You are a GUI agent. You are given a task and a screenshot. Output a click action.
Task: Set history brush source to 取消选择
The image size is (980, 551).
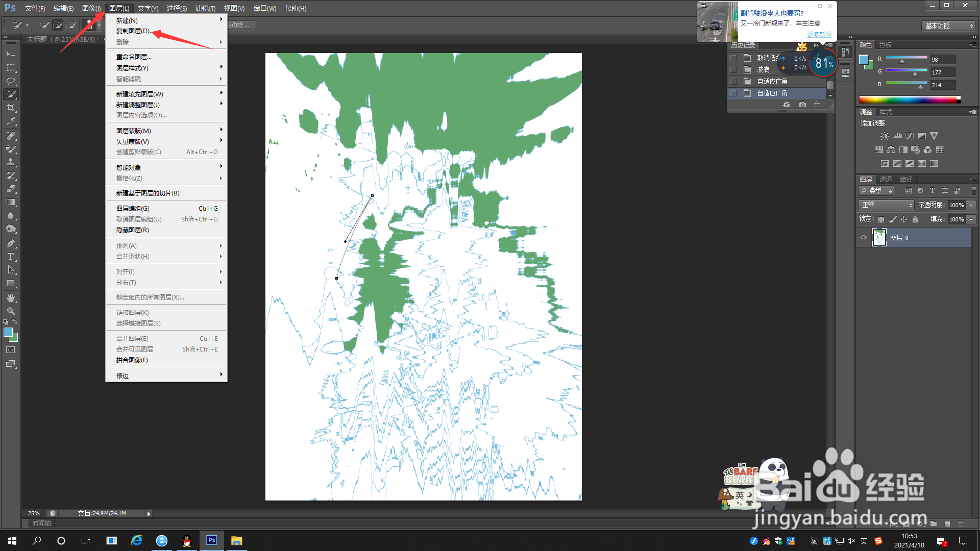(733, 58)
